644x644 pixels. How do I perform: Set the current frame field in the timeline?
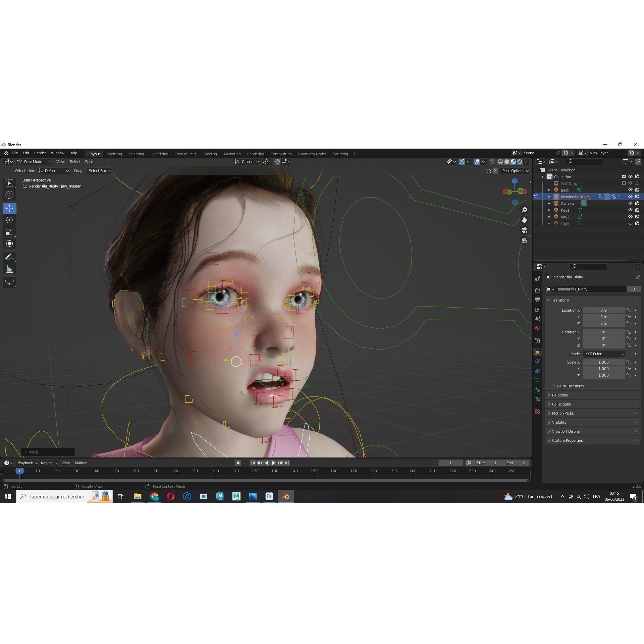451,463
